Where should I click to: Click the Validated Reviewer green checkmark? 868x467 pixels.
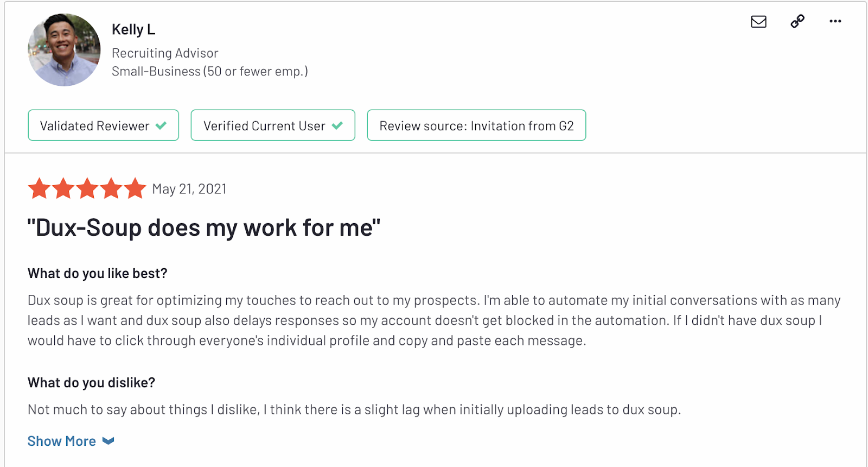[x=161, y=125]
